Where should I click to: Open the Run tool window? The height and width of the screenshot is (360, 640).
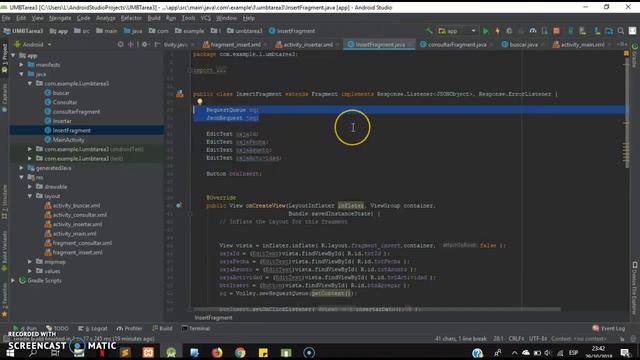(x=25, y=328)
